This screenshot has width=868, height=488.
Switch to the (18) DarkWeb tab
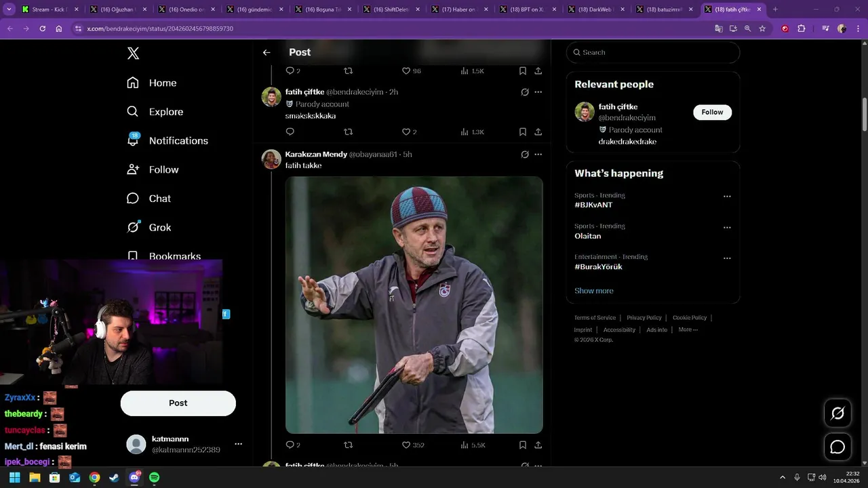[597, 9]
